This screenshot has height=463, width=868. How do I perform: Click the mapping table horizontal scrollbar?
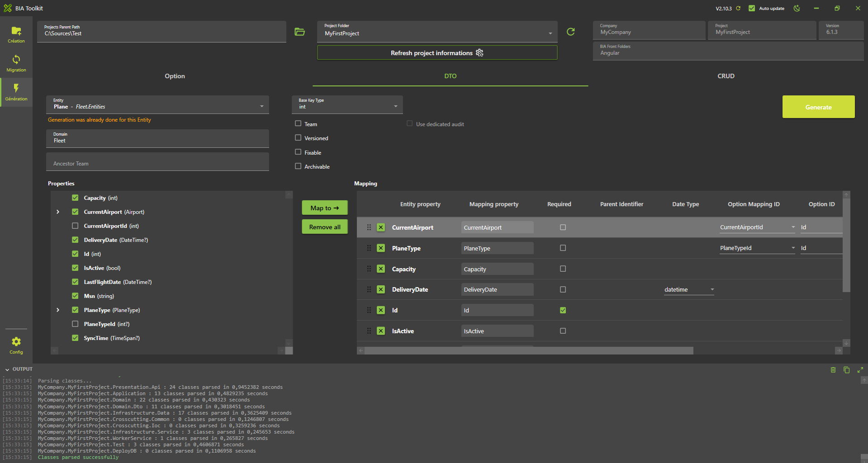click(x=529, y=350)
